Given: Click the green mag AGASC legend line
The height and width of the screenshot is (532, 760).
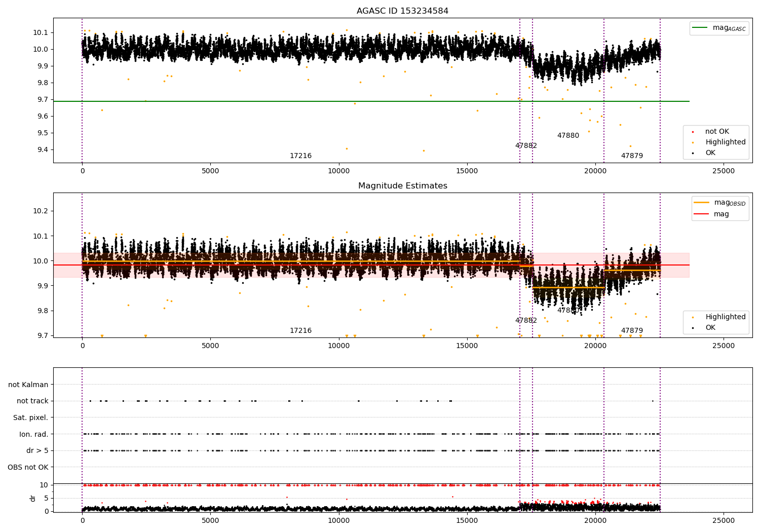Looking at the screenshot, I should (x=701, y=28).
